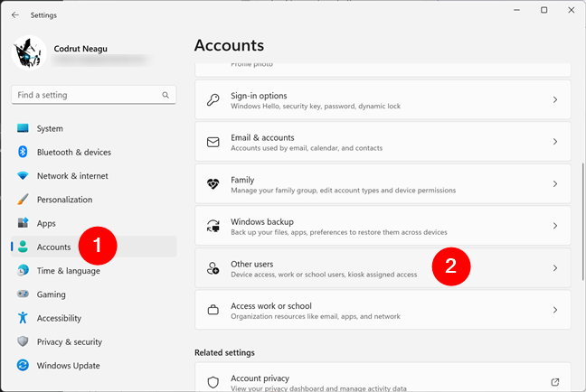
Task: Click the Accounts page heading
Action: coord(229,45)
